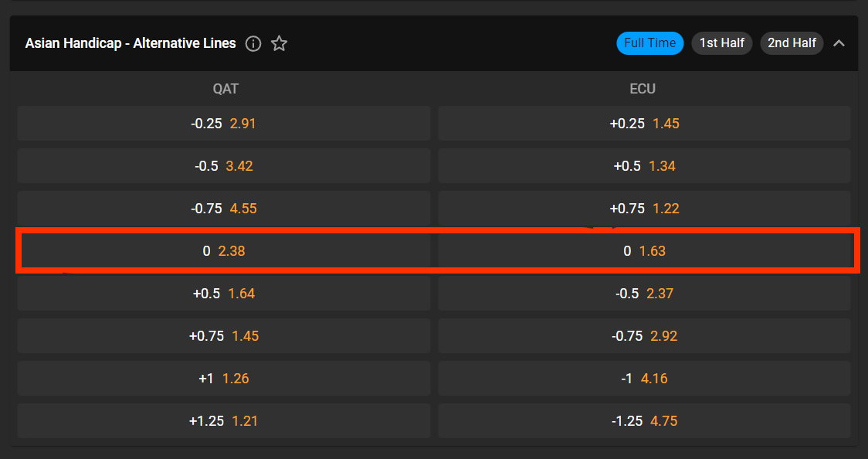Collapse the Asian Handicap Alternative Lines section

click(x=839, y=42)
